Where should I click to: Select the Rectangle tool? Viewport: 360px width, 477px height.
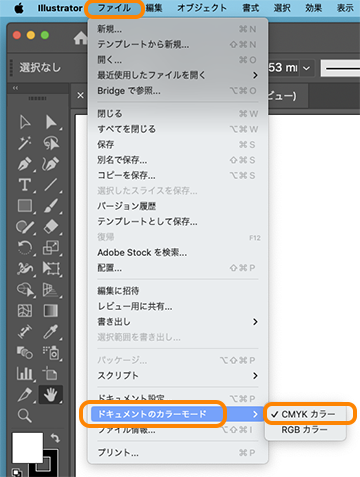(25, 206)
